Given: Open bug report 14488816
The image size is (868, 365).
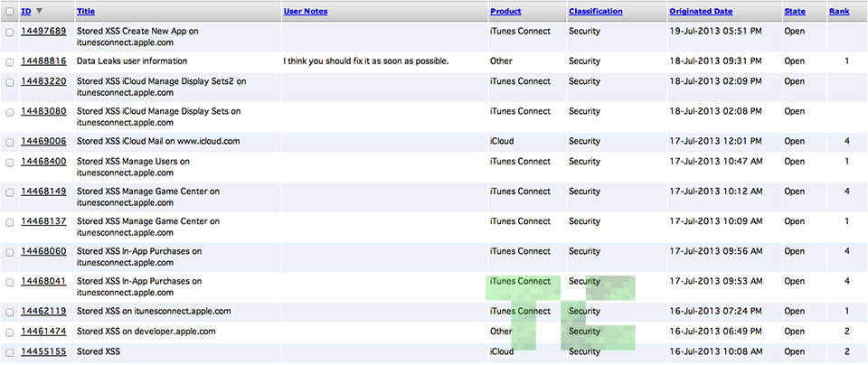Looking at the screenshot, I should 43,61.
